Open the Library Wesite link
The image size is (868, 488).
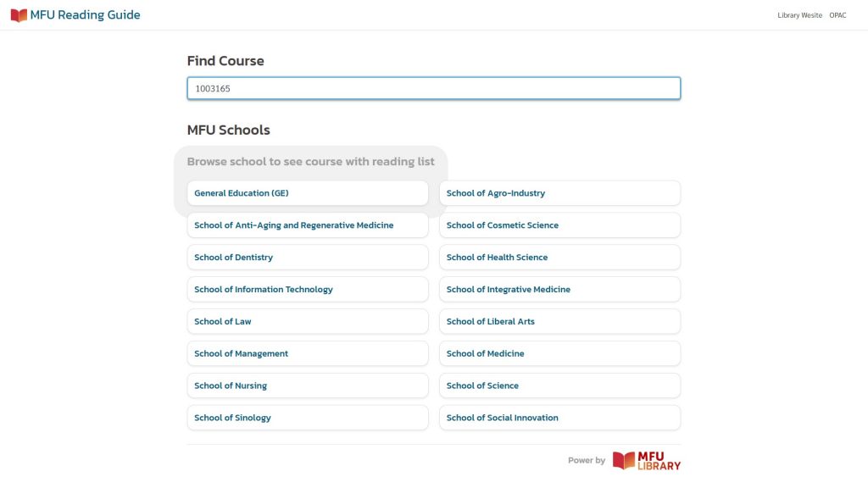[x=799, y=15]
